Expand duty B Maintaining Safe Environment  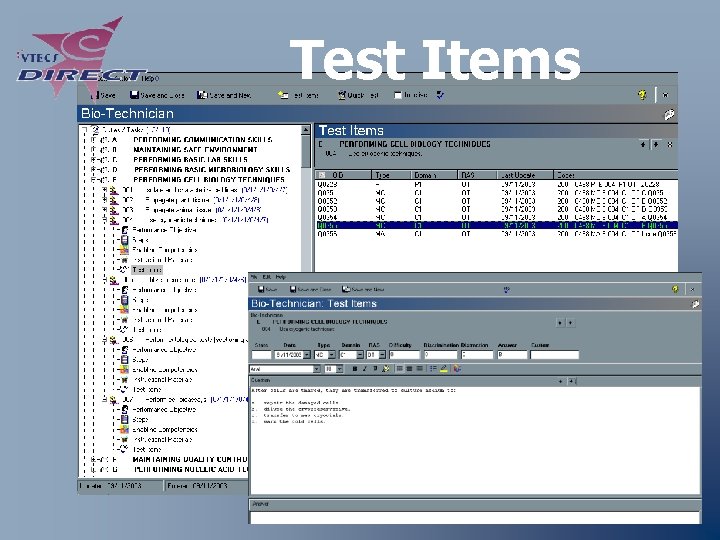pyautogui.click(x=93, y=149)
